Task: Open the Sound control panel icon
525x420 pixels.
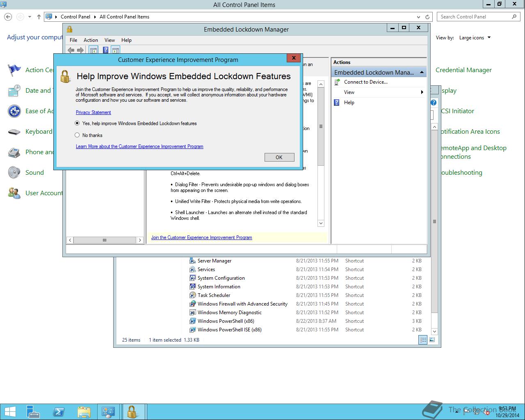Action: pyautogui.click(x=14, y=172)
